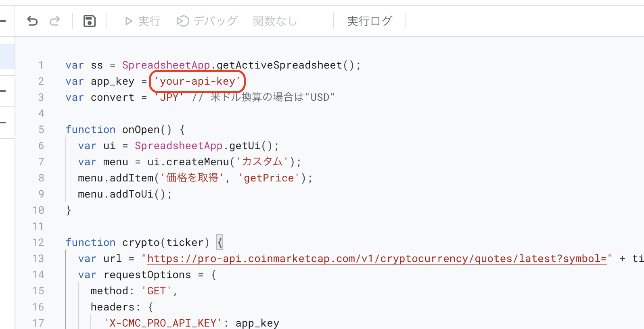The image size is (644, 329).
Task: Click the 'GET' method value
Action: pyautogui.click(x=157, y=291)
